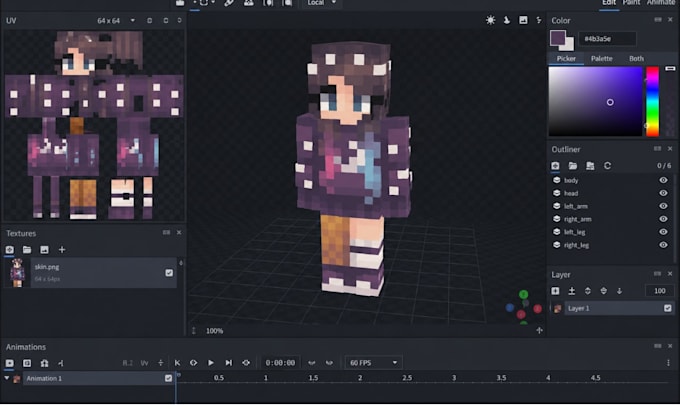Switch to Animate mode tab

660,3
